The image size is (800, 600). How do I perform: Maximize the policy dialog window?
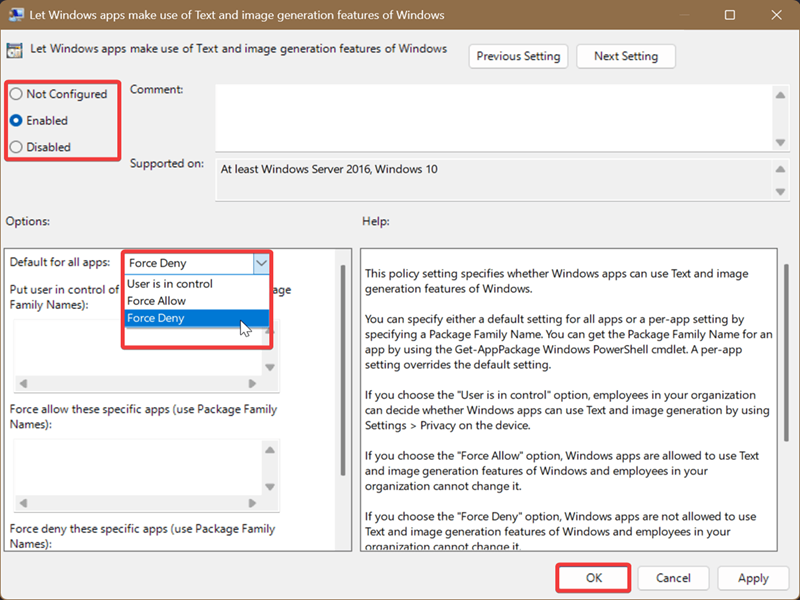(730, 15)
